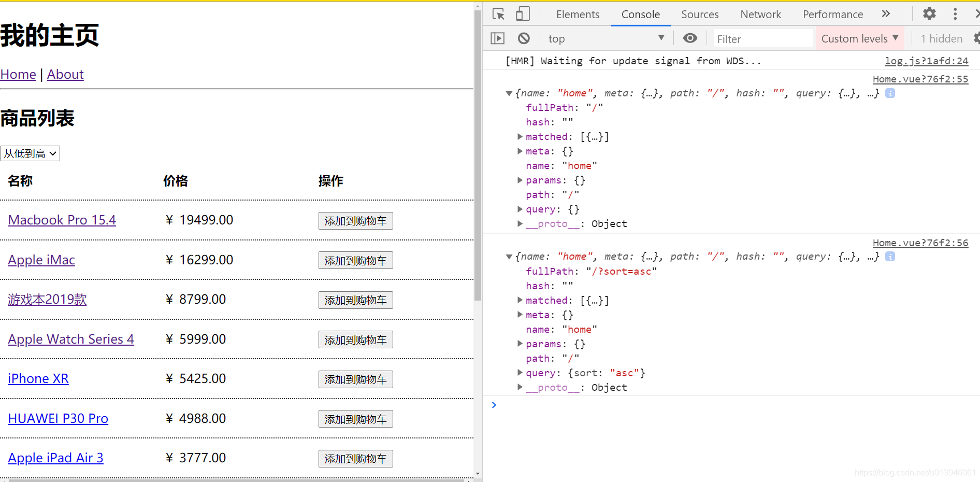Open source link Home.vue?76f2:55
Viewport: 980px width, 482px height.
[x=920, y=79]
